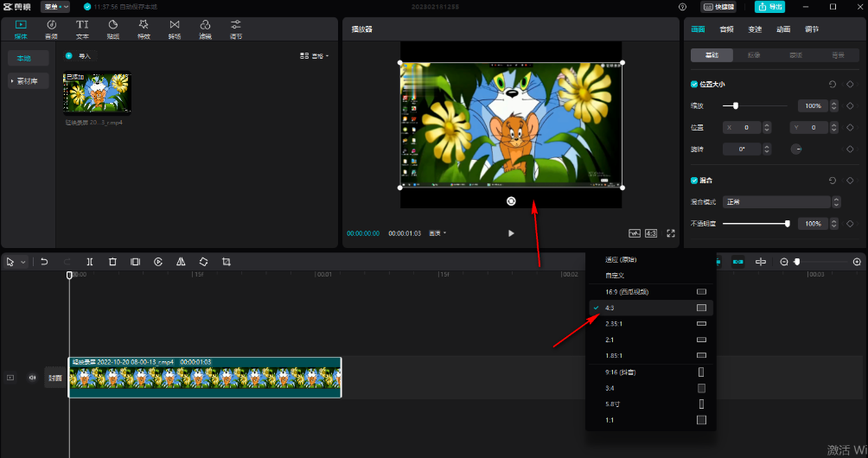The height and width of the screenshot is (458, 868).
Task: Expand the Material Library (素材库) tree item
Action: coord(29,81)
